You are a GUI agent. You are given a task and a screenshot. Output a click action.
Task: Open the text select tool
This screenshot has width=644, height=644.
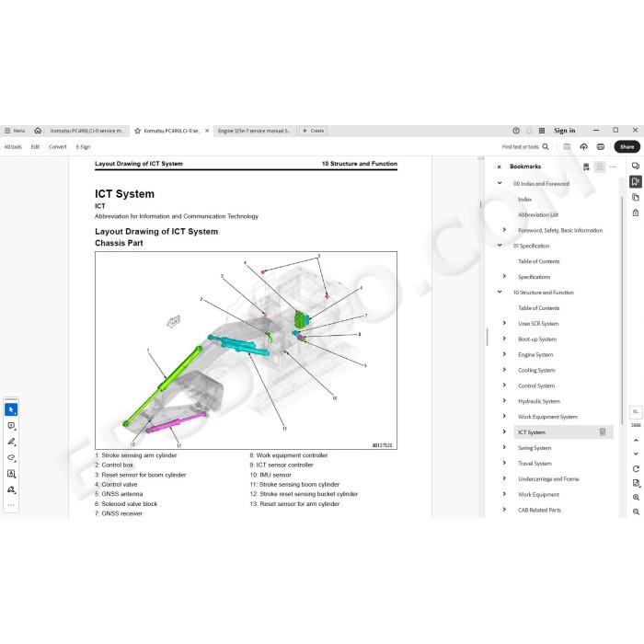point(11,474)
